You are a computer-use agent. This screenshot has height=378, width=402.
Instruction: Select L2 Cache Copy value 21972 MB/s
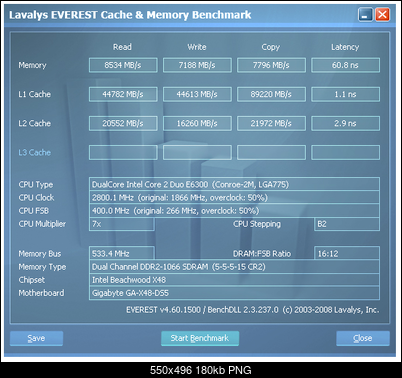point(271,123)
